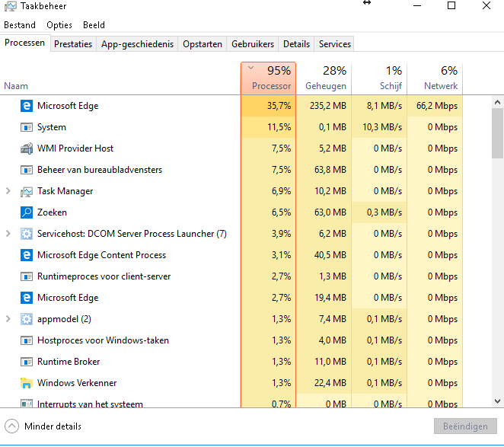Switch to the Gebruikers tab

point(253,44)
